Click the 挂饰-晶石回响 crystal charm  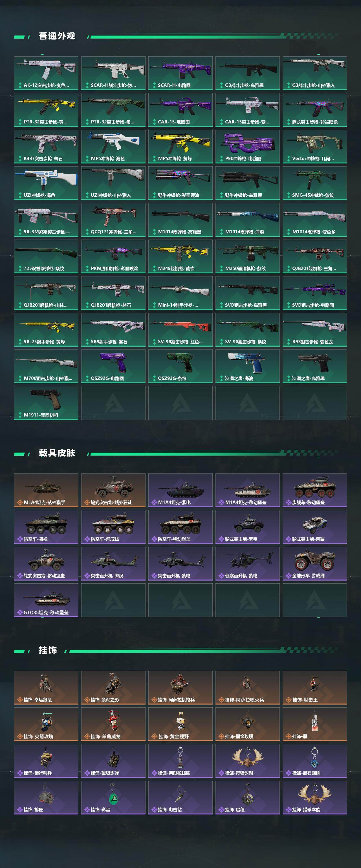(x=314, y=761)
